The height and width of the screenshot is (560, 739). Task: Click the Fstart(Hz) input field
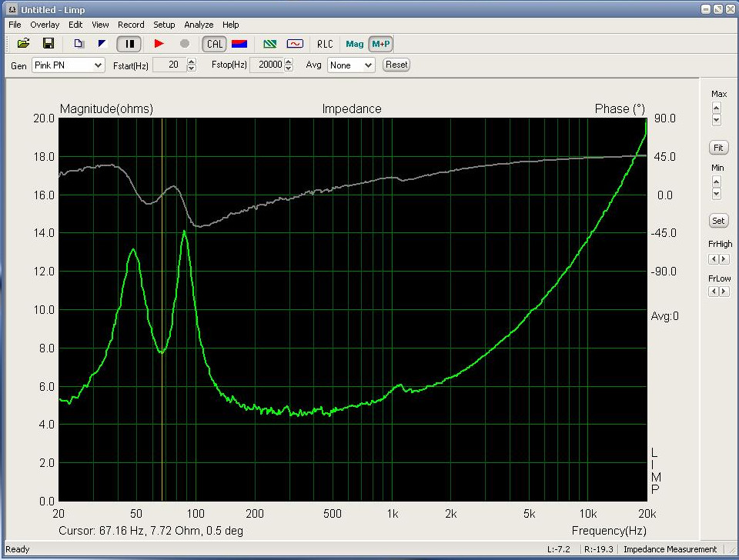pyautogui.click(x=170, y=65)
